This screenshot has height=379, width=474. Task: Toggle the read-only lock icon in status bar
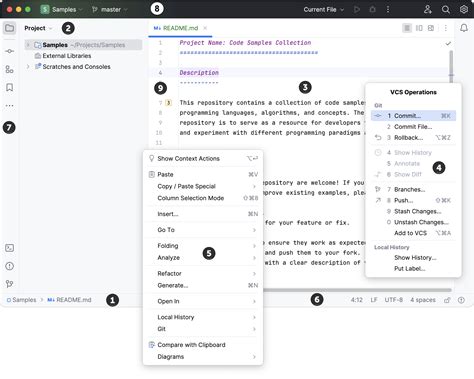click(447, 300)
